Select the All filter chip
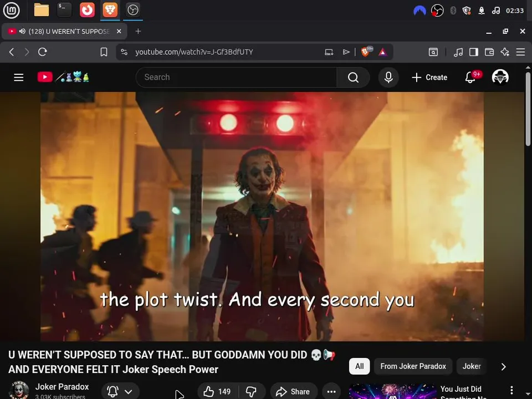532x399 pixels. [359, 366]
